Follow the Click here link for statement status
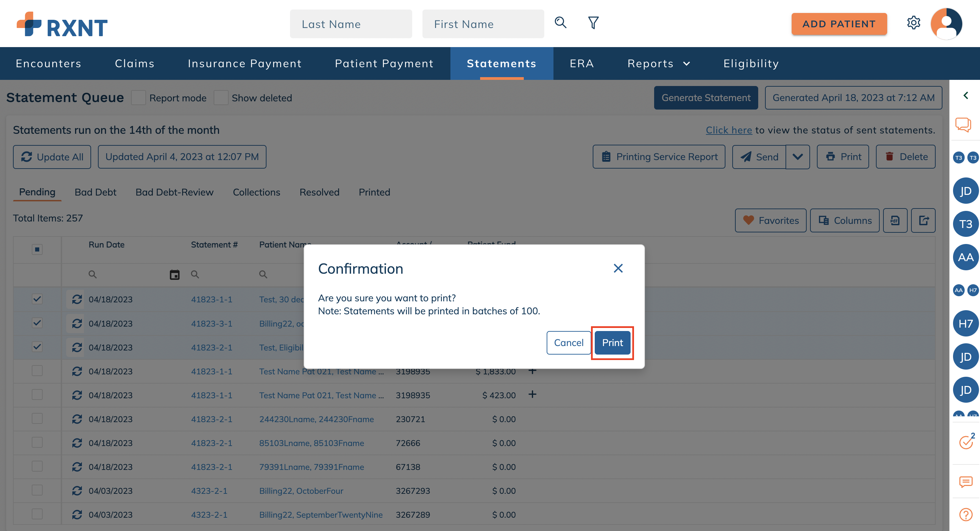The width and height of the screenshot is (980, 531). (x=729, y=130)
